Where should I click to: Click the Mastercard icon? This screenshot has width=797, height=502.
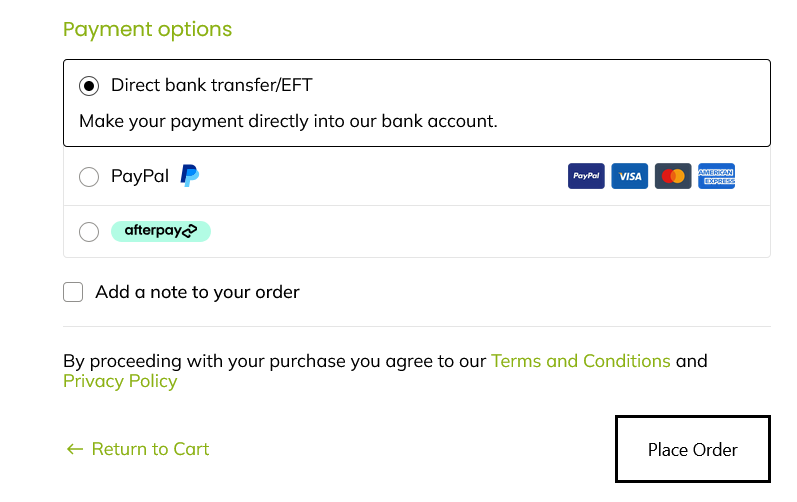click(673, 176)
